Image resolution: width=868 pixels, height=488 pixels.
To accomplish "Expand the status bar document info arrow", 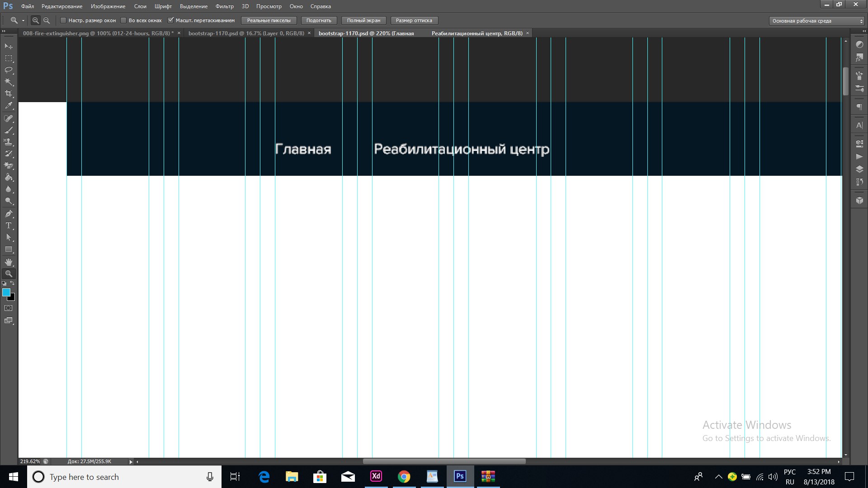I will click(x=131, y=462).
